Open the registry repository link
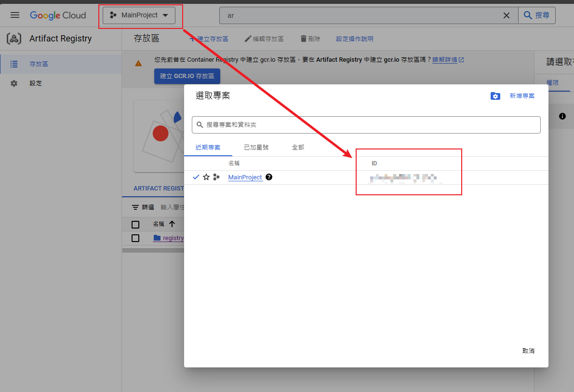574x392 pixels. click(173, 238)
